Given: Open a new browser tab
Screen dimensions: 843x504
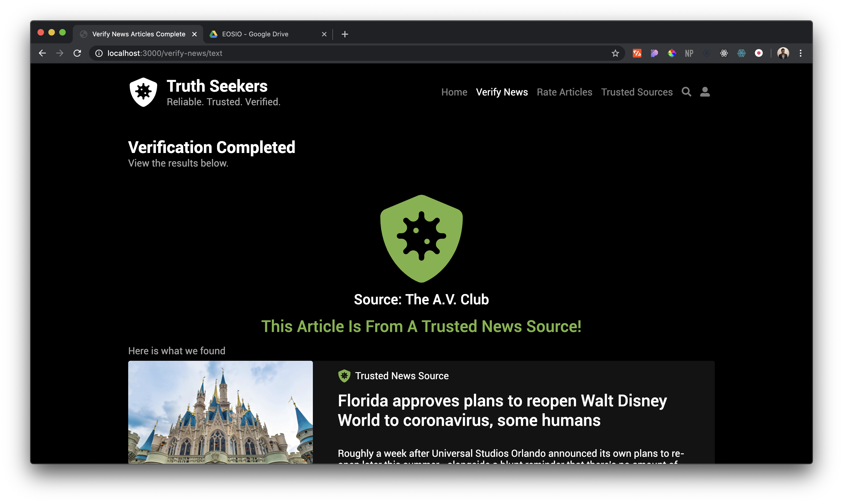Looking at the screenshot, I should tap(345, 34).
